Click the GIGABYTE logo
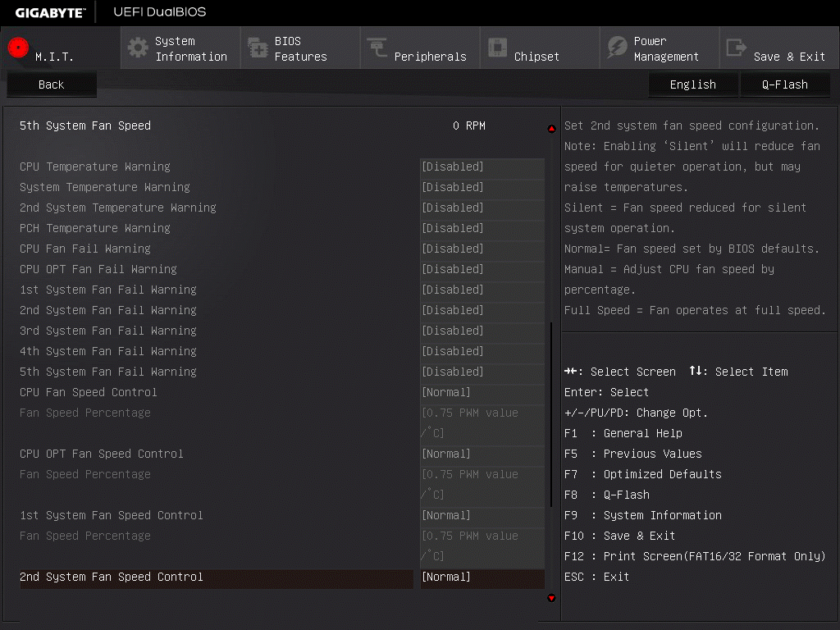 click(x=50, y=12)
